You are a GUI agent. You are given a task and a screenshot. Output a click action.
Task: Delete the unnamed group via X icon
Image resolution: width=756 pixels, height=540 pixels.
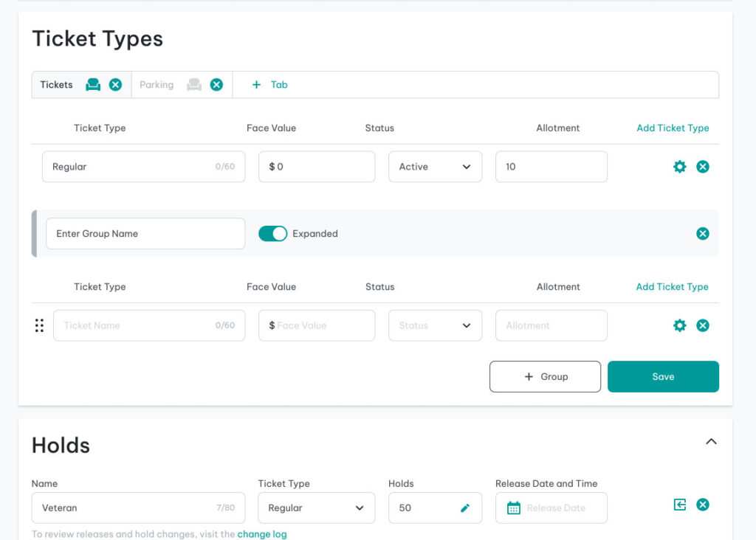pos(703,234)
